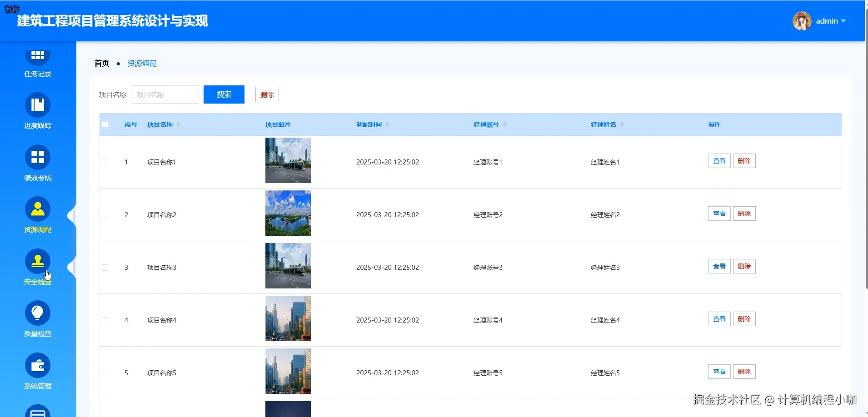
Task: Check the row for 项目名称2
Action: (105, 215)
